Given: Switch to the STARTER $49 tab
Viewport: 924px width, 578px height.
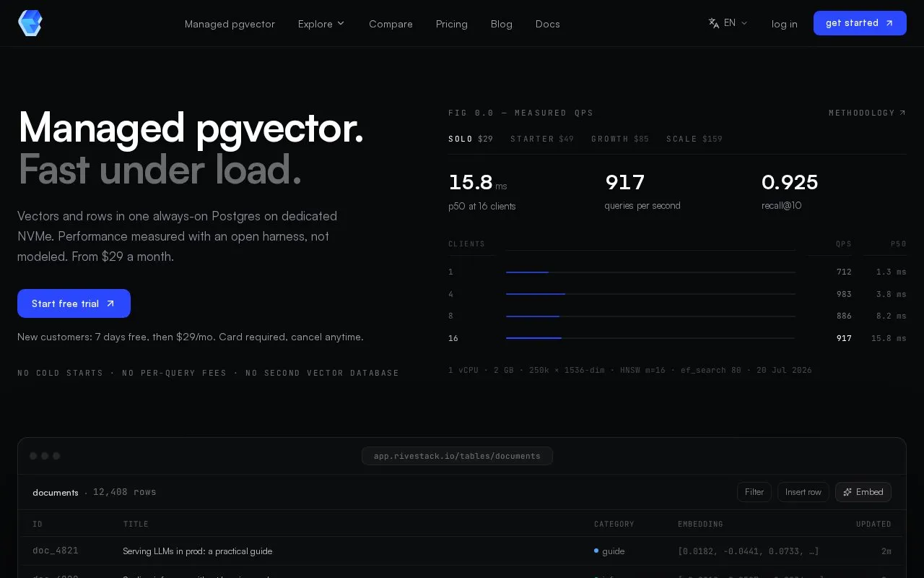Looking at the screenshot, I should [x=542, y=139].
